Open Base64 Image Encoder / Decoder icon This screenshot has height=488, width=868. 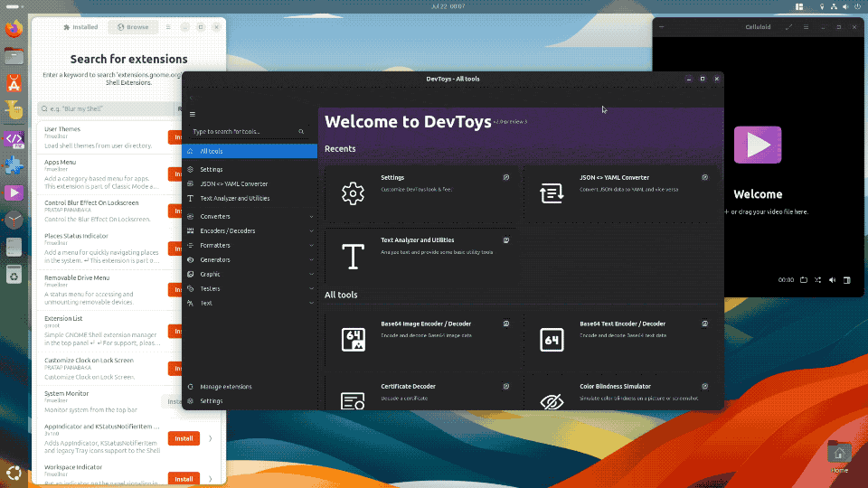click(354, 340)
